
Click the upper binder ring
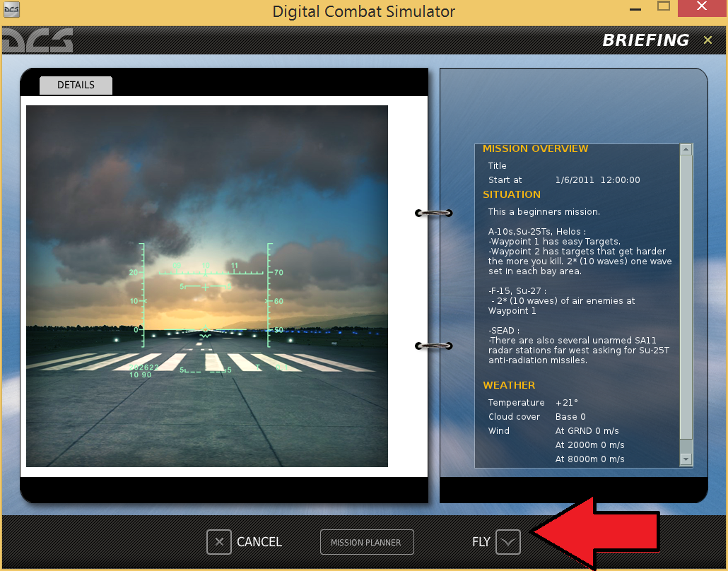click(434, 213)
